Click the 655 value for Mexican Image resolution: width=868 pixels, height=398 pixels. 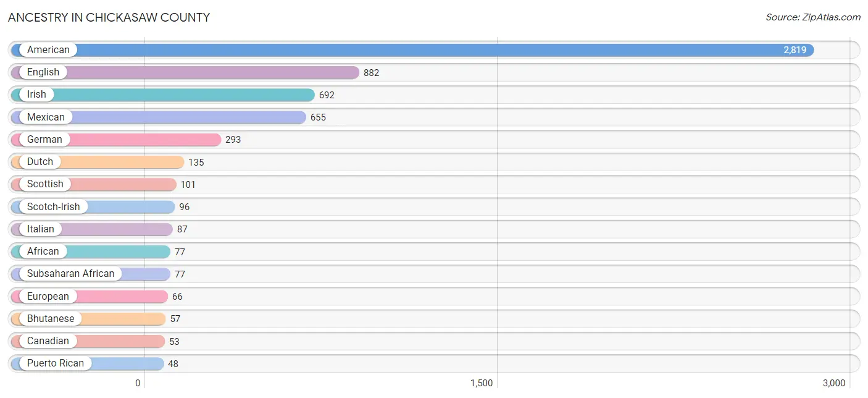coord(318,117)
